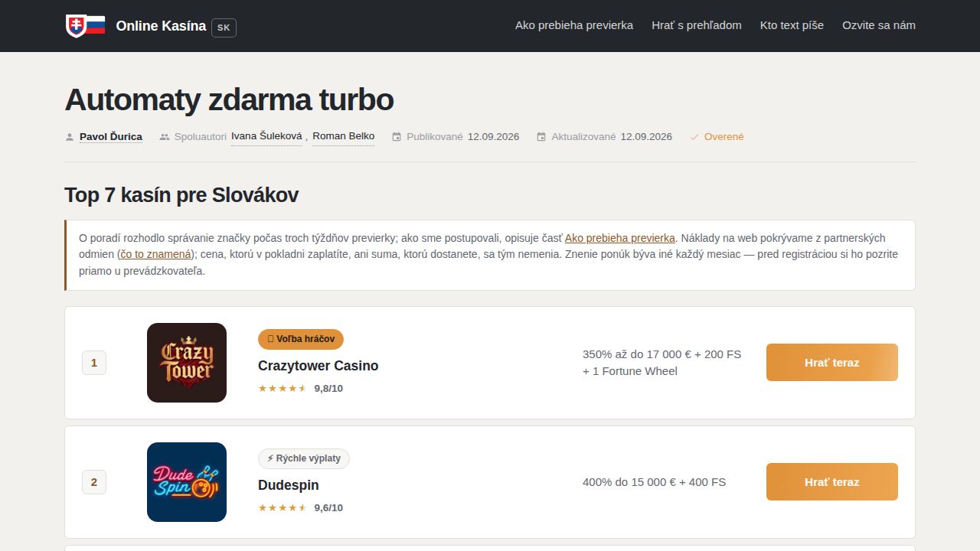Click the 400% do 15 000 € bonus text
Image resolution: width=980 pixels, height=551 pixels.
point(655,482)
